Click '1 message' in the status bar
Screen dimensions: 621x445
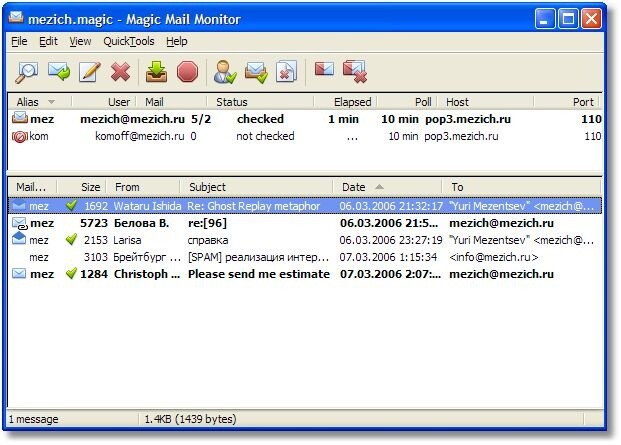tap(34, 419)
